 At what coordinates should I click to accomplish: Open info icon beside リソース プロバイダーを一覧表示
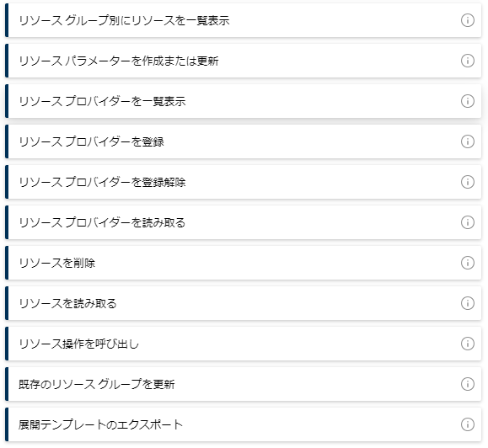(x=467, y=101)
